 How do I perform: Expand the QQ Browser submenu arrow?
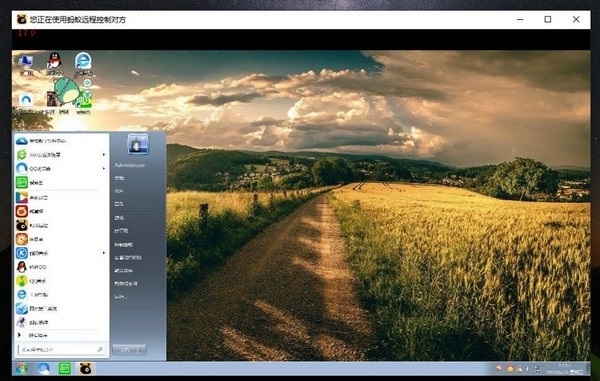(x=104, y=169)
